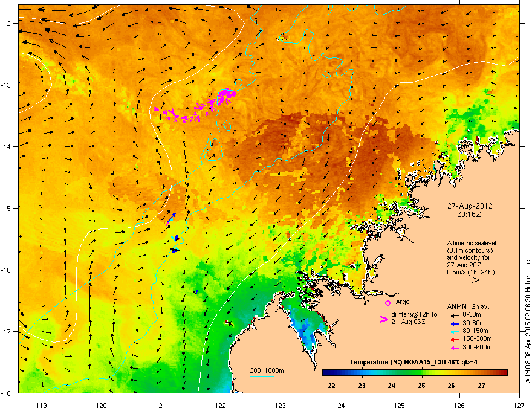Click the latitude axis label -14
Image resolution: width=532 pixels, height=411 pixels.
(x=7, y=146)
